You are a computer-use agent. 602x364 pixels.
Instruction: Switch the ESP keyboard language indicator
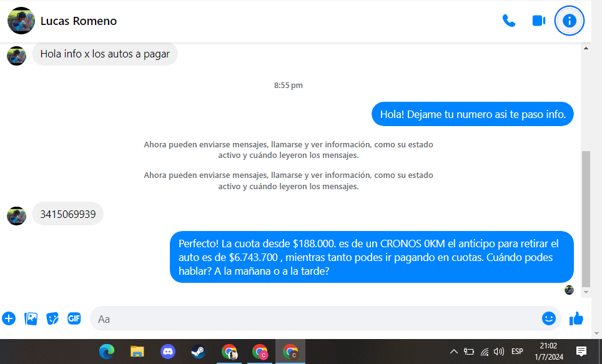click(x=517, y=352)
